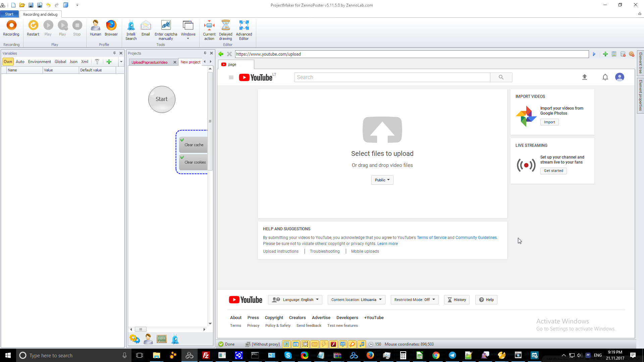The width and height of the screenshot is (644, 362).
Task: Expand the Variables toolbar overflow arrow
Action: click(x=121, y=62)
